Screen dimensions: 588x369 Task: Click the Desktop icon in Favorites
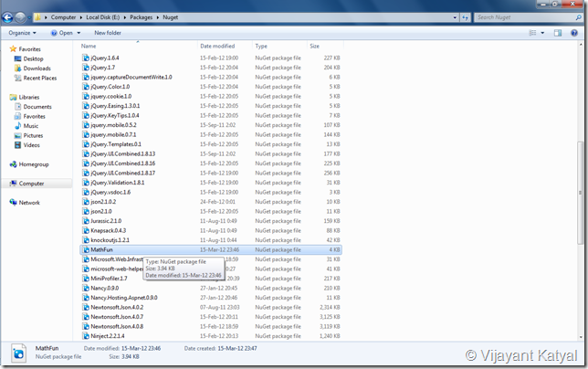click(x=17, y=58)
